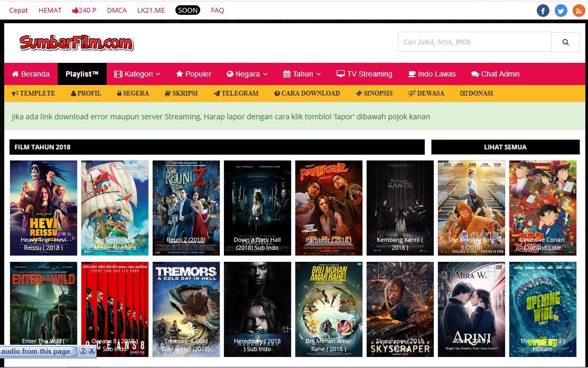Viewport: 588px width, 368px height.
Task: Open the Populer menu item
Action: click(x=194, y=74)
